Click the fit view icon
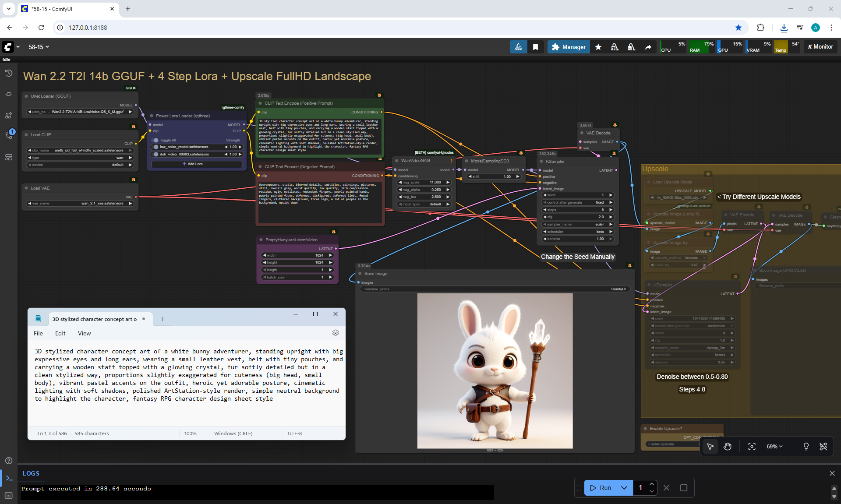Viewport: 841px width, 504px height. 752,447
